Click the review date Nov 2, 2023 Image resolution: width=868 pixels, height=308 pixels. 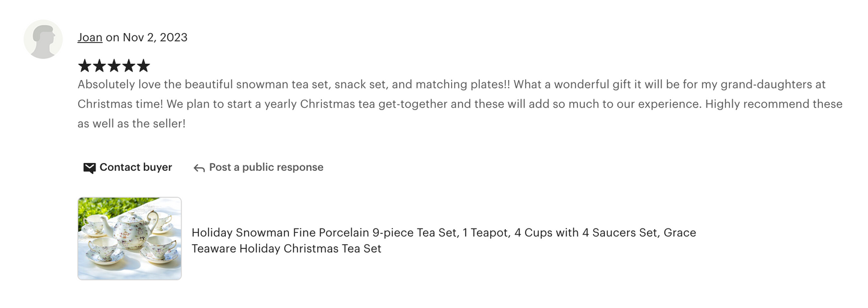click(155, 37)
